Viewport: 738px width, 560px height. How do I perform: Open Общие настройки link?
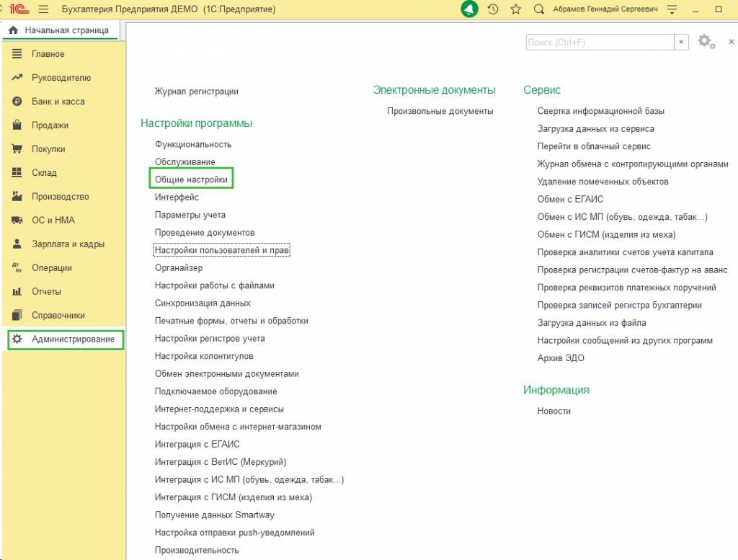click(191, 179)
